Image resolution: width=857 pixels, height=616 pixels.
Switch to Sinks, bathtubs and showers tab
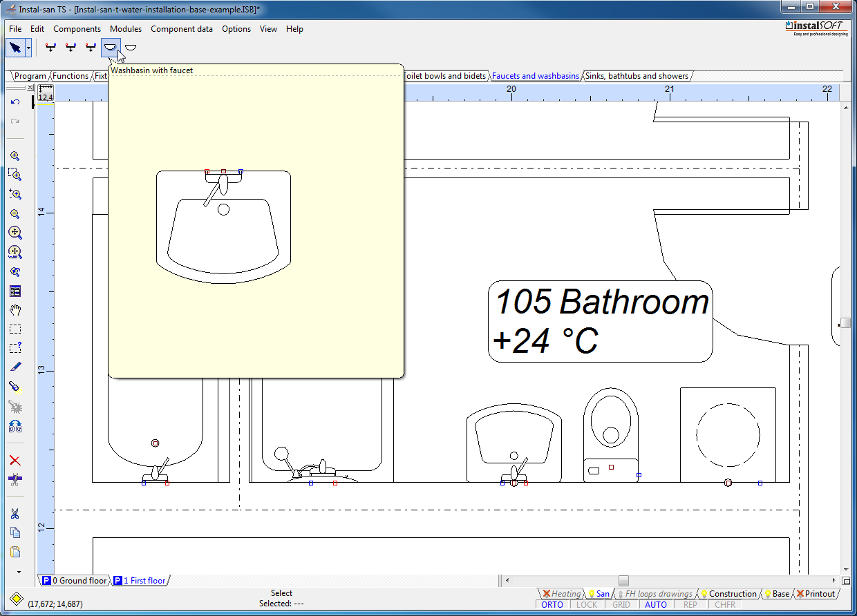637,76
